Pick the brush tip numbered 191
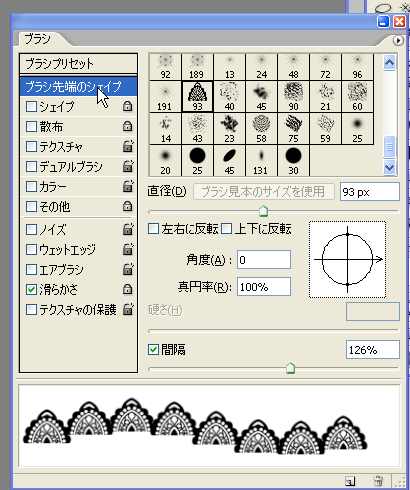 click(165, 96)
